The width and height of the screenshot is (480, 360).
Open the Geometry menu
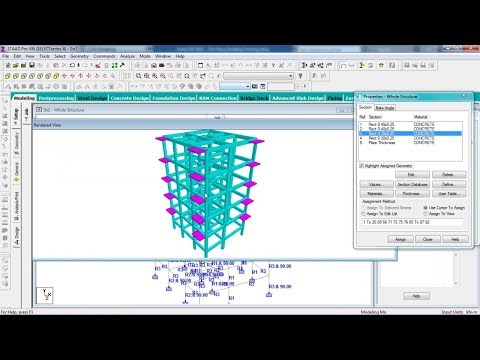click(x=79, y=56)
